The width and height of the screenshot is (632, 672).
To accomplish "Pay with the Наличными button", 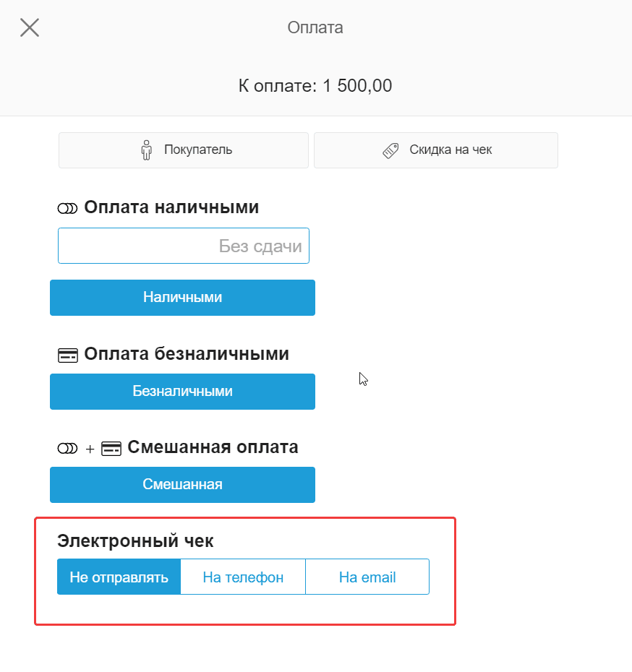I will tap(182, 298).
